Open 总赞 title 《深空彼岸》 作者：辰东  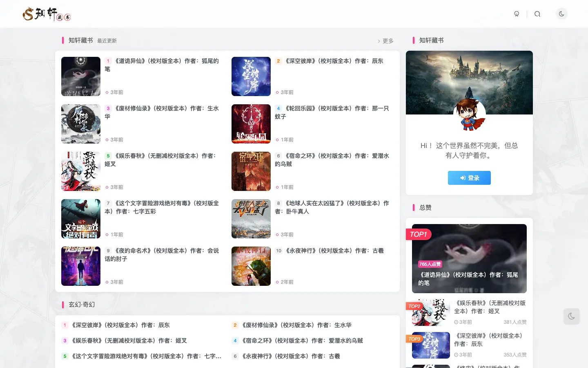[x=490, y=340]
